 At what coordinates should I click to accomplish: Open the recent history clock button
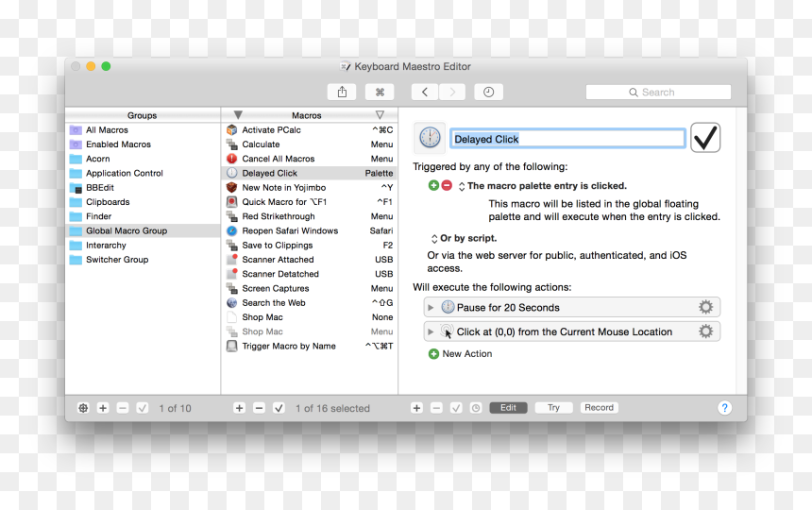click(488, 93)
